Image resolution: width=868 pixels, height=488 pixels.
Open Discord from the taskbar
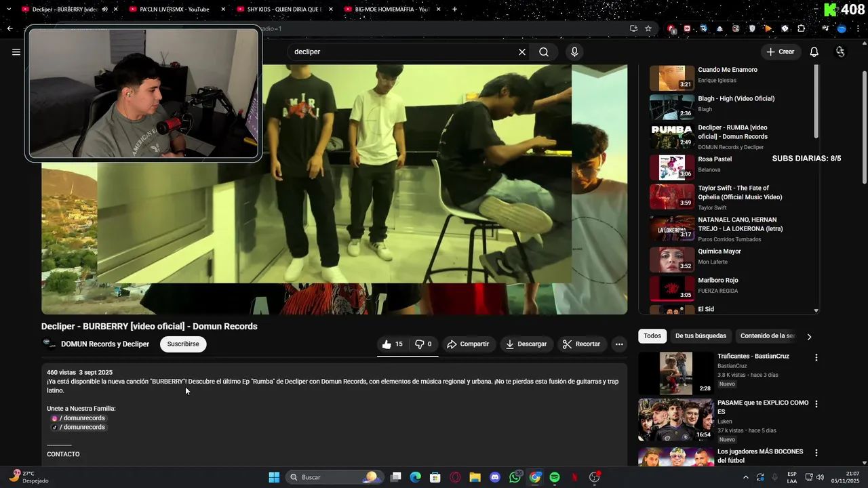coord(495,477)
